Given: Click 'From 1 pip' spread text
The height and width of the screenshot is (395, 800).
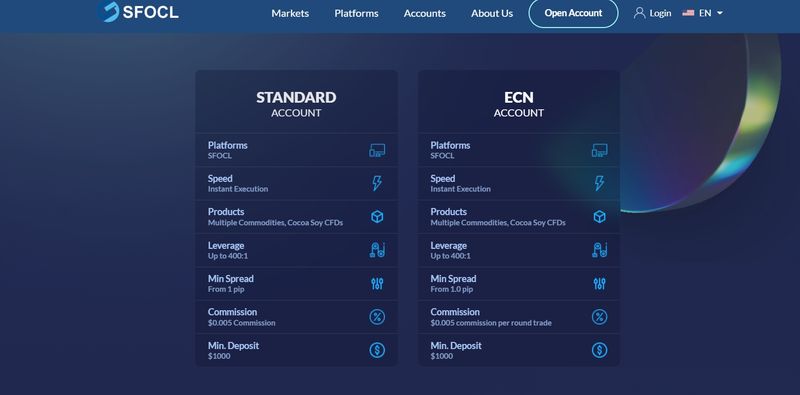Looking at the screenshot, I should 227,289.
